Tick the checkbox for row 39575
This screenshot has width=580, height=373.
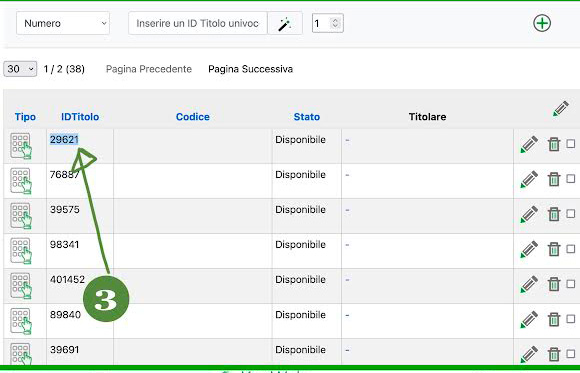click(x=571, y=214)
